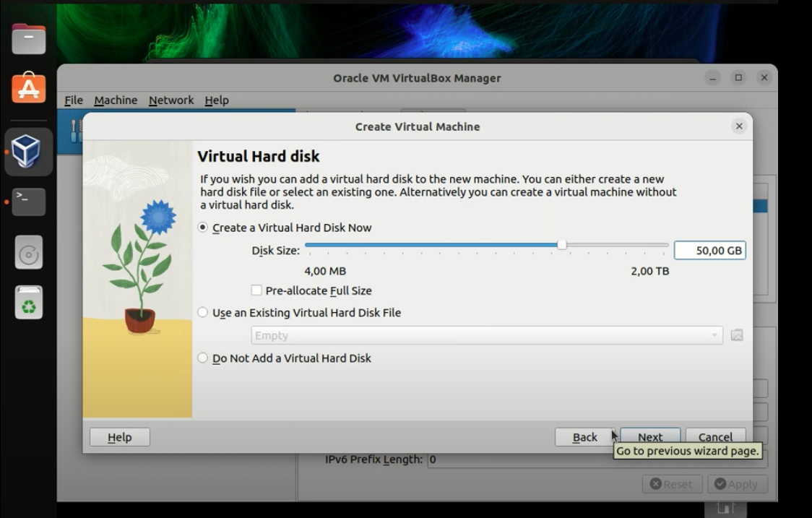Click Next to continue the wizard
This screenshot has height=518, width=812.
tap(650, 436)
